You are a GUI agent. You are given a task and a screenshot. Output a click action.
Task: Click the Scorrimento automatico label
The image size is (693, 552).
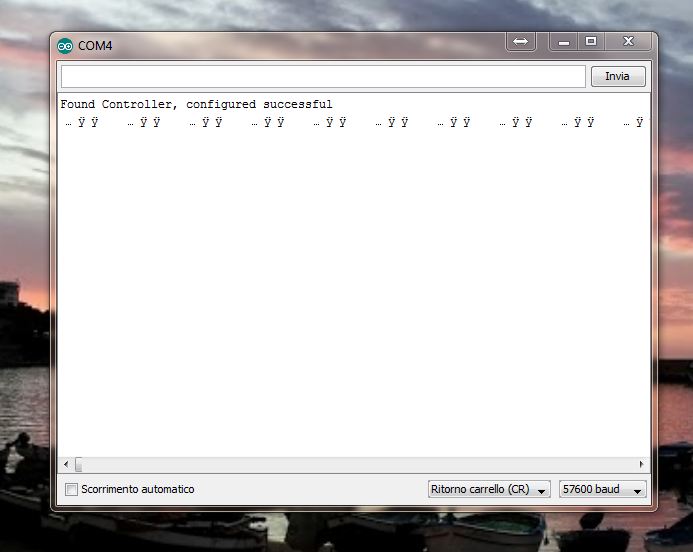coord(137,489)
